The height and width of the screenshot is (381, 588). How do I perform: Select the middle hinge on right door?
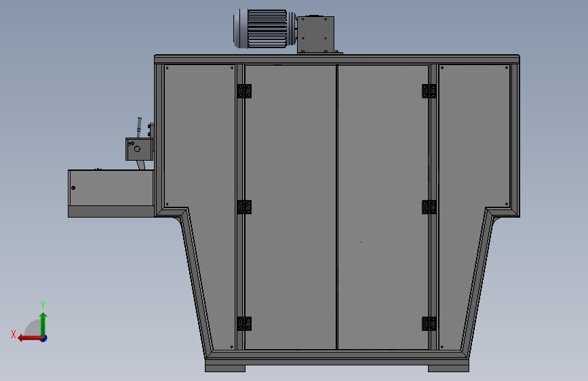click(429, 207)
